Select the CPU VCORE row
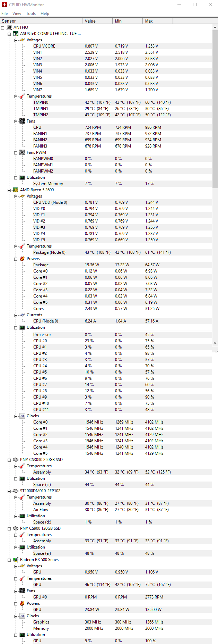 pyautogui.click(x=44, y=46)
